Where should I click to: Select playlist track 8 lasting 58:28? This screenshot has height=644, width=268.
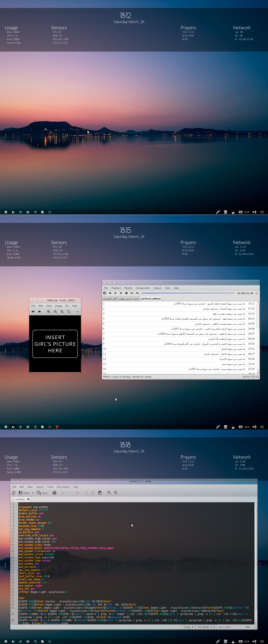click(179, 339)
